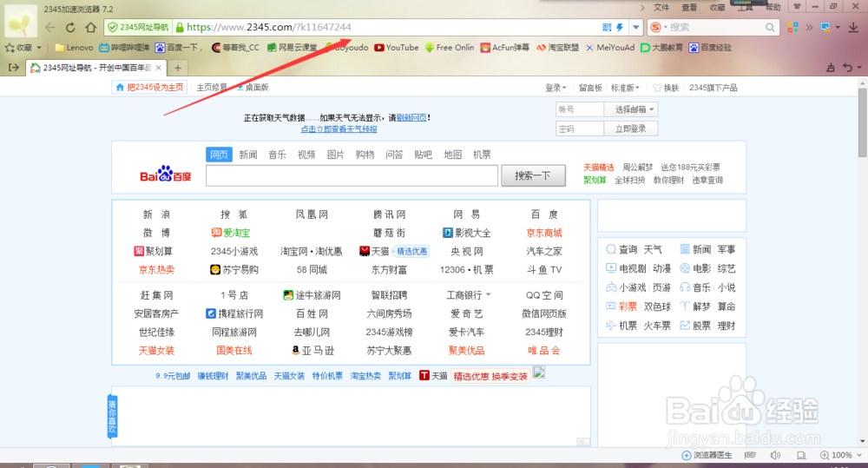The image size is (868, 468).
Task: Open the 网易云课堂 bookmark
Action: pos(293,48)
